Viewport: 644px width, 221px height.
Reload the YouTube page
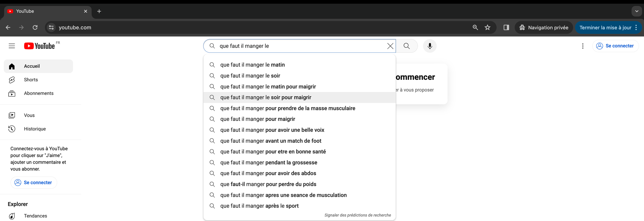coord(35,28)
